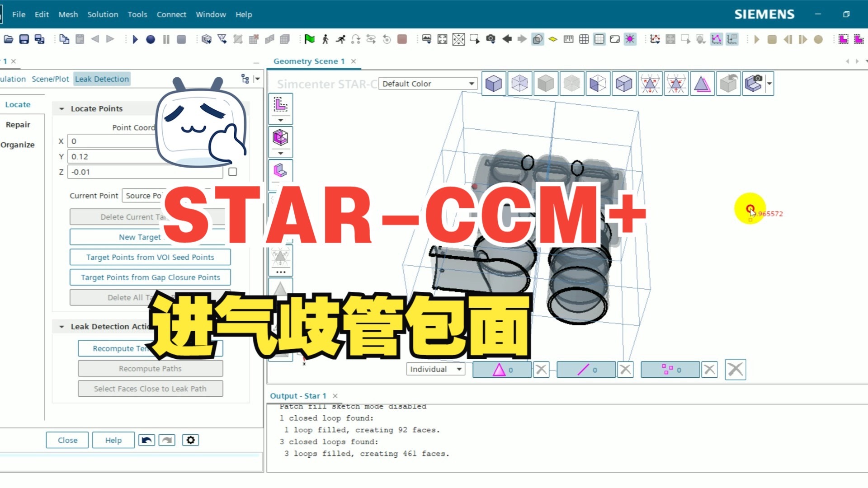Click the dotted wireframe cube display icon
Image resolution: width=868 pixels, height=488 pixels.
519,84
